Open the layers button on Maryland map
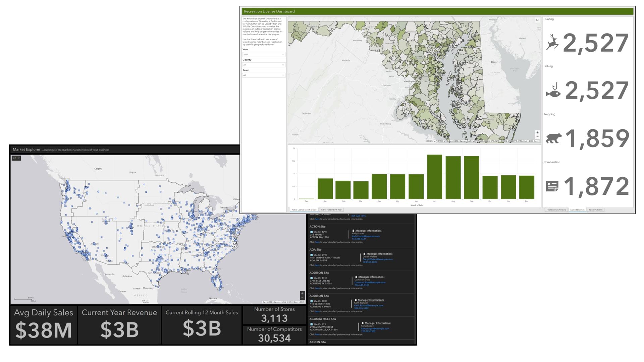The width and height of the screenshot is (644, 362). point(537,20)
